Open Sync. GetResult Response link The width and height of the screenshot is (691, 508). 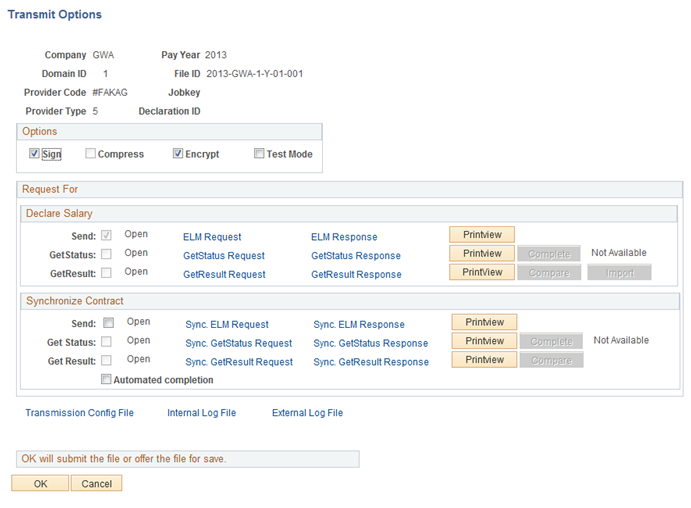pyautogui.click(x=371, y=362)
